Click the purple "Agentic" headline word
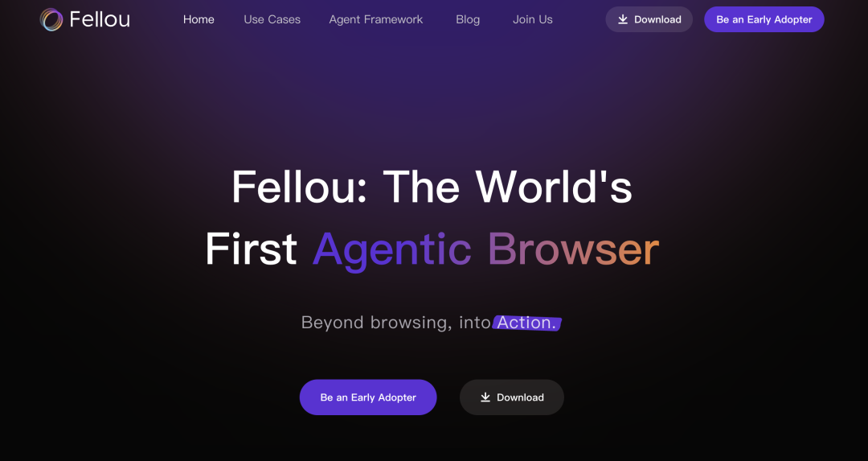 (x=392, y=249)
